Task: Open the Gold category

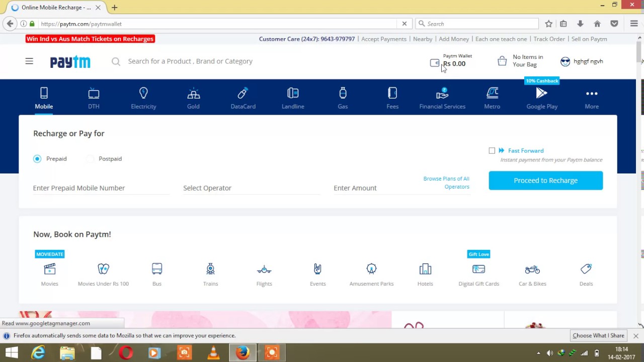Action: pos(193,98)
